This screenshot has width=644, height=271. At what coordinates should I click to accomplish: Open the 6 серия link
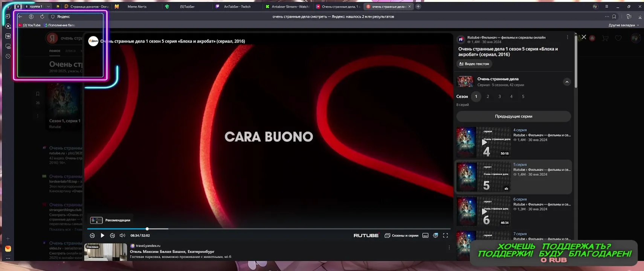coord(520,199)
